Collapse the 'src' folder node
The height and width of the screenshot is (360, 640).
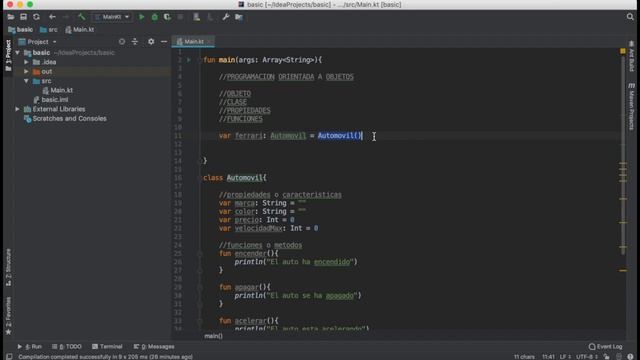[x=27, y=81]
